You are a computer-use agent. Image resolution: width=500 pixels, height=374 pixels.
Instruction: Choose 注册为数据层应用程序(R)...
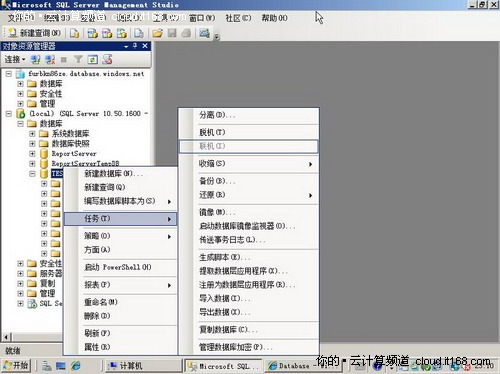point(249,285)
